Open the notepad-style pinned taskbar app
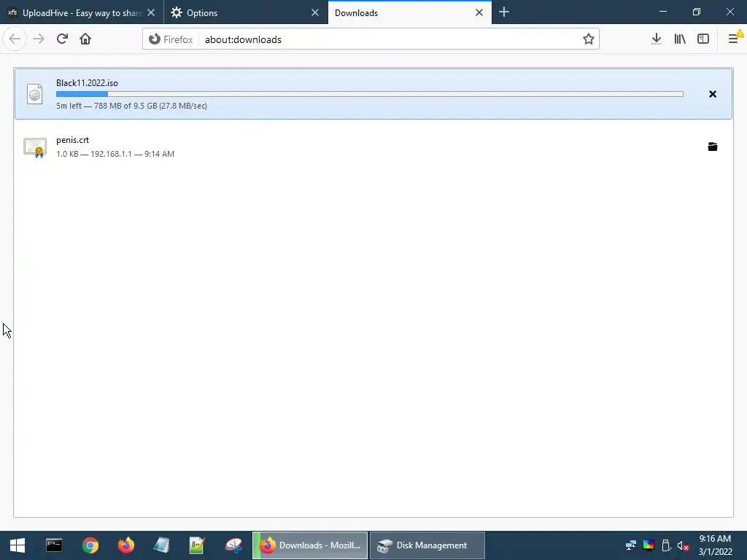 [x=161, y=545]
